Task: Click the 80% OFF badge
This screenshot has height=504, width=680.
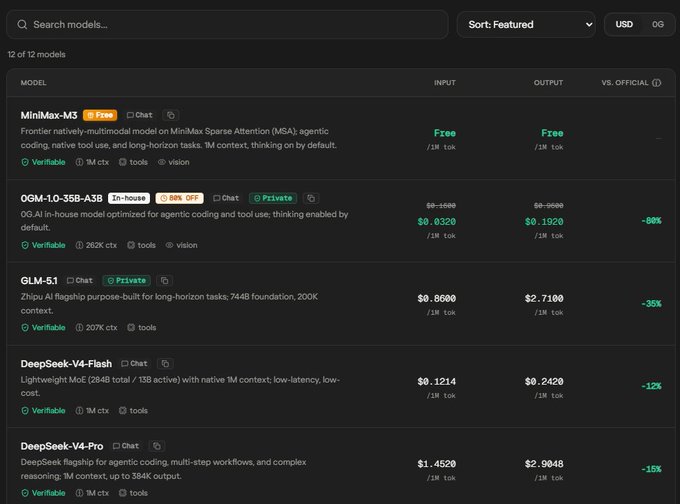Action: pos(180,198)
